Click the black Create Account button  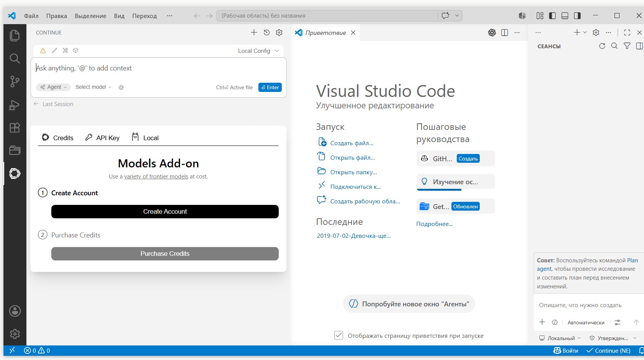click(165, 211)
